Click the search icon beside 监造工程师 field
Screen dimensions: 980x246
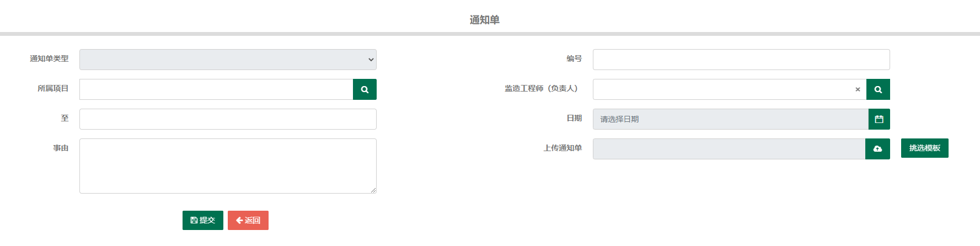point(878,89)
